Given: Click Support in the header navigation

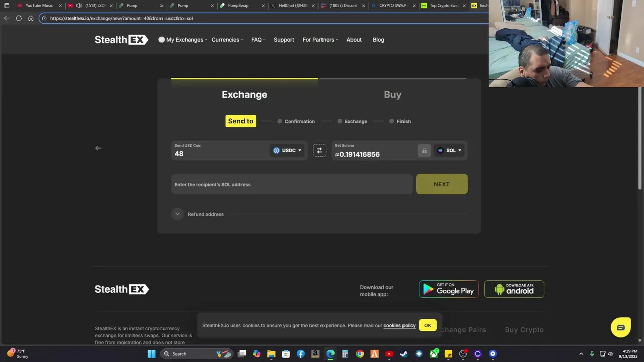Looking at the screenshot, I should point(284,40).
